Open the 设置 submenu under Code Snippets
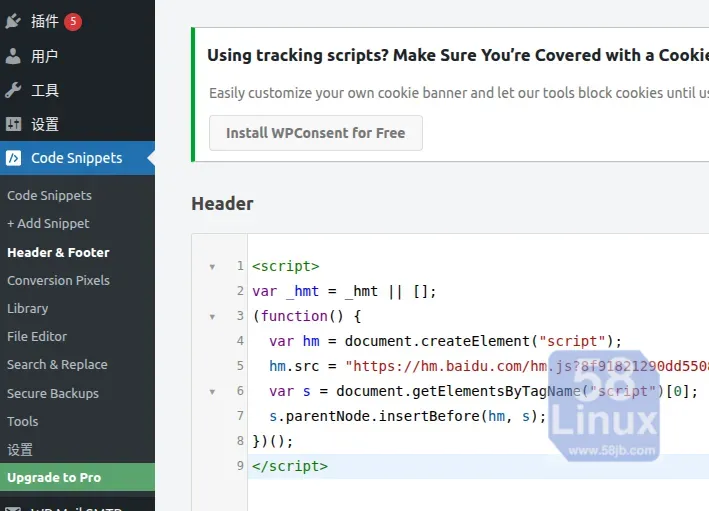The image size is (709, 511). click(x=20, y=449)
